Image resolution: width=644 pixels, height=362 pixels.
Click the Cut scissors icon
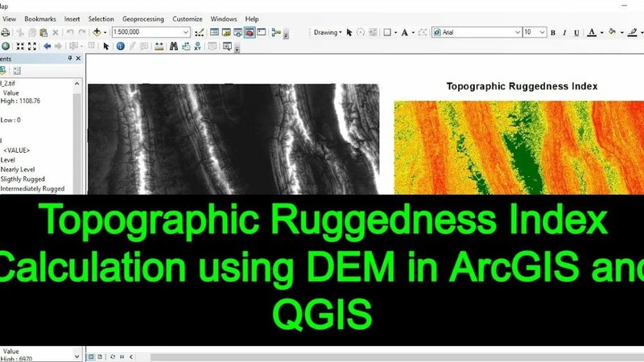(20, 32)
